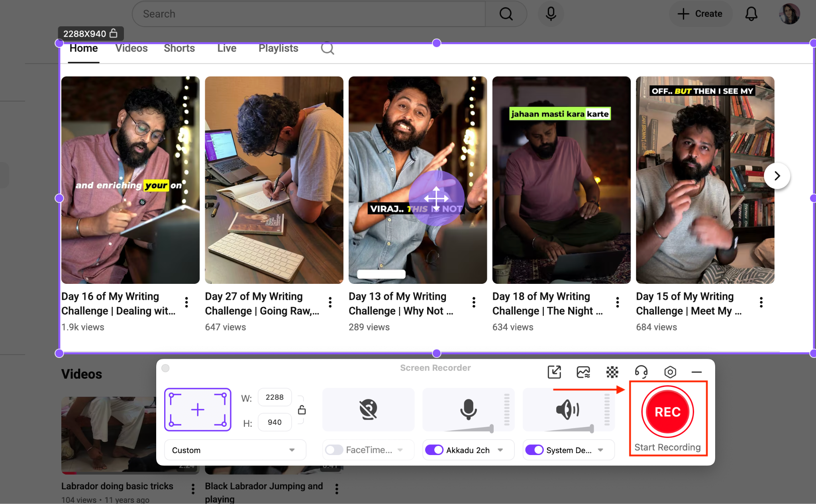
Task: Open the image gallery icon in Screen Recorder
Action: [583, 372]
